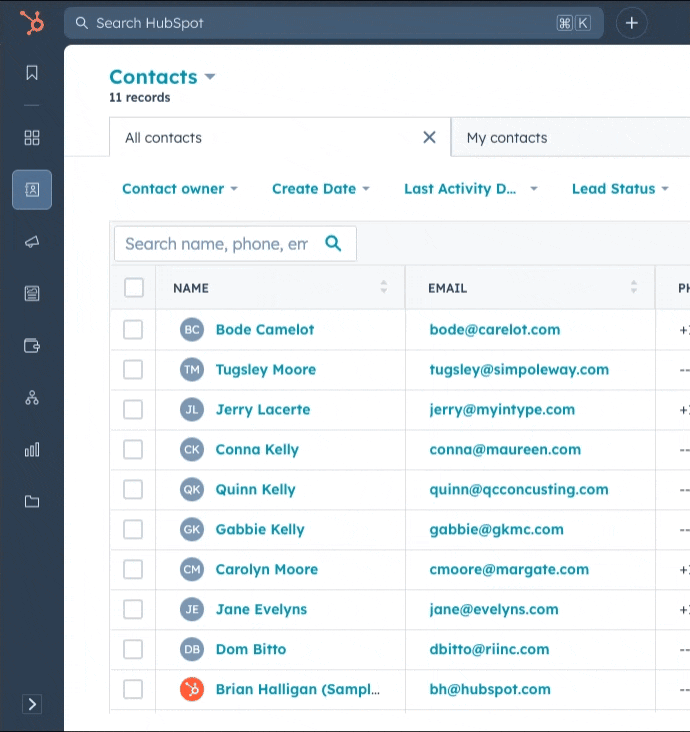Check the Jane Evelyns row checkbox
Image resolution: width=690 pixels, height=732 pixels.
click(133, 609)
